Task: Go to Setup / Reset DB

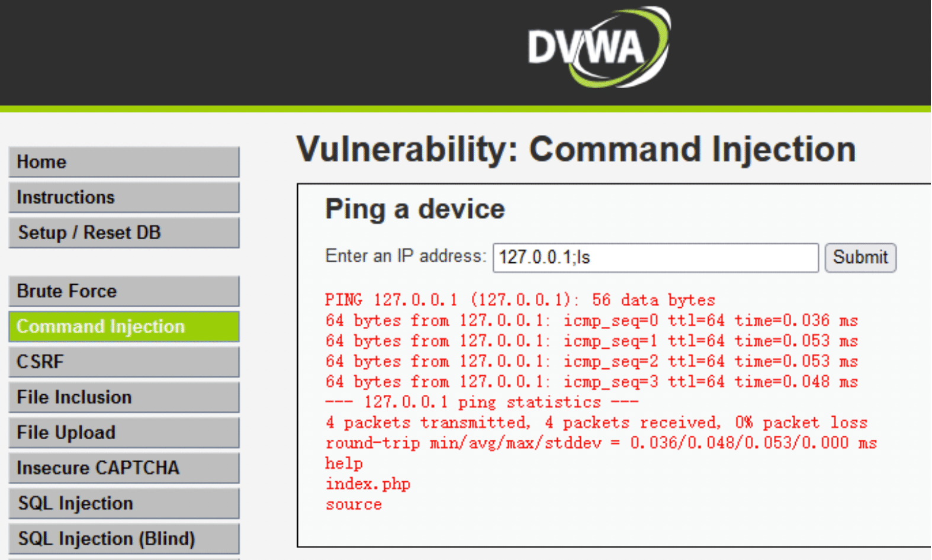Action: 124,233
